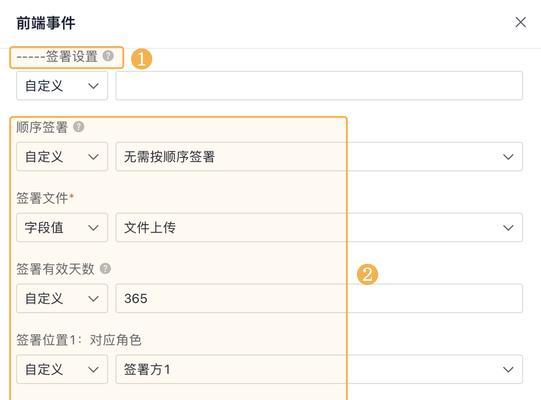Click empty text field under 签署设置
The image size is (541, 400).
point(319,86)
